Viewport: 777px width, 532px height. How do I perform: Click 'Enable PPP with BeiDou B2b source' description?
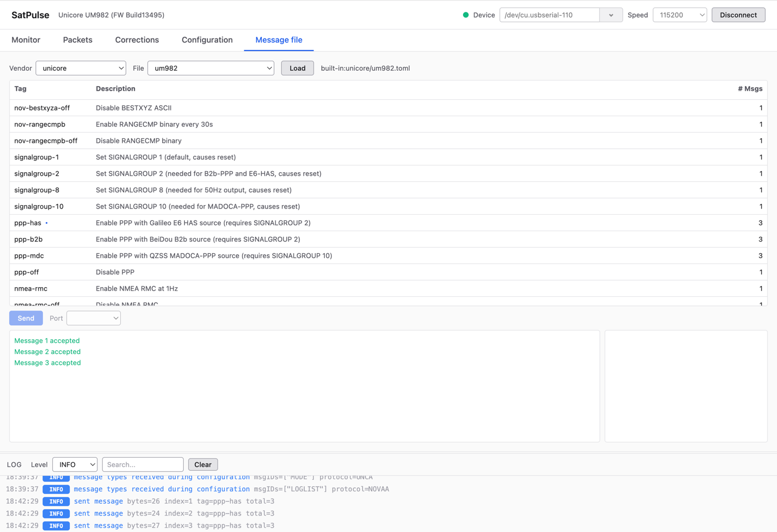tap(198, 239)
